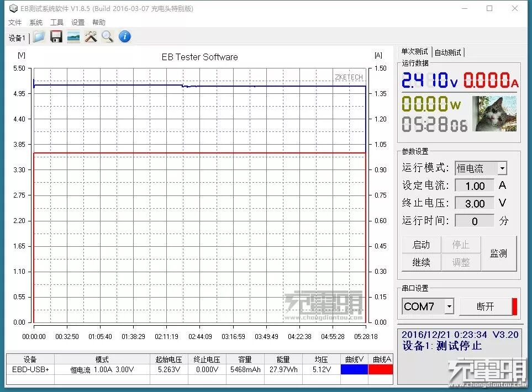Click the ZKETECH label in chart
Screen dimensions: 532x392
[x=349, y=77]
